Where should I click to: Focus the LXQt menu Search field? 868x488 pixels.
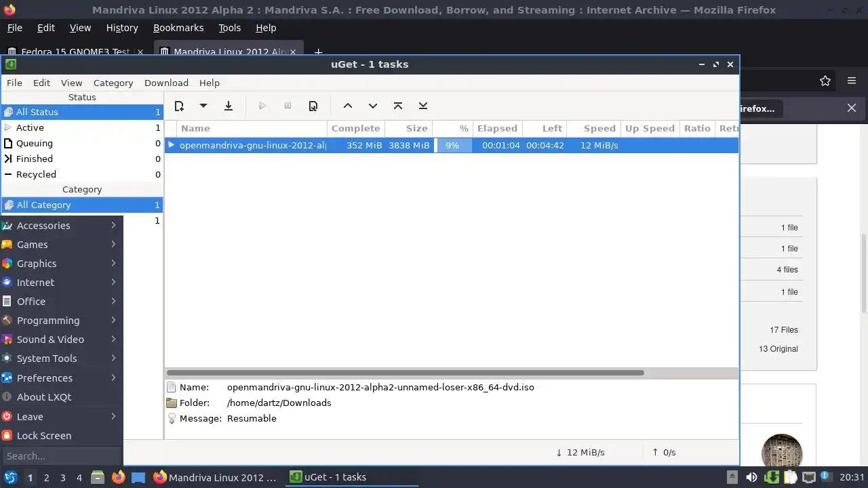click(62, 456)
